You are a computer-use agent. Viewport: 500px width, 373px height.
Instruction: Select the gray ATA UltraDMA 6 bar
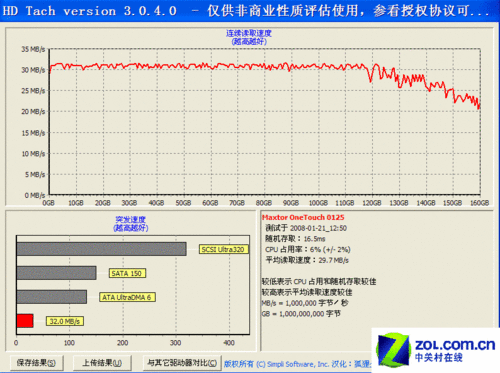(52, 297)
